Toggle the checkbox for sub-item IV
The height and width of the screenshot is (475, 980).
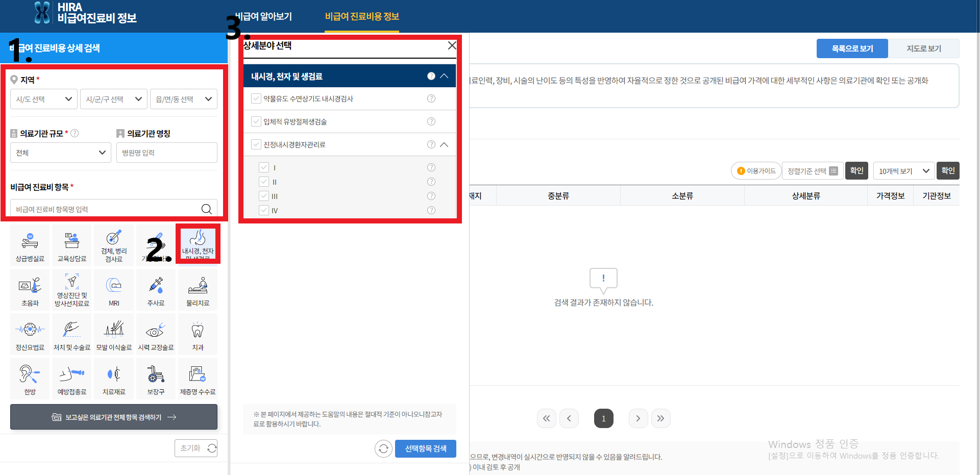pos(264,210)
